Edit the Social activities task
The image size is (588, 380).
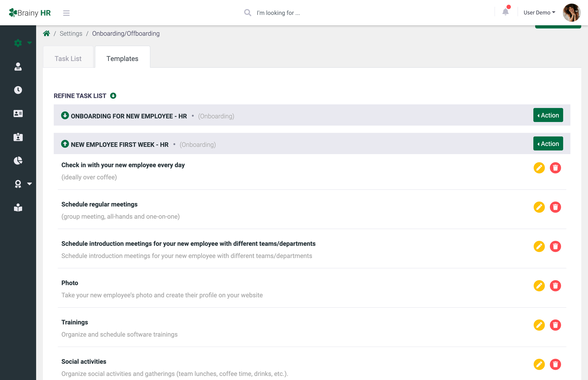[539, 364]
